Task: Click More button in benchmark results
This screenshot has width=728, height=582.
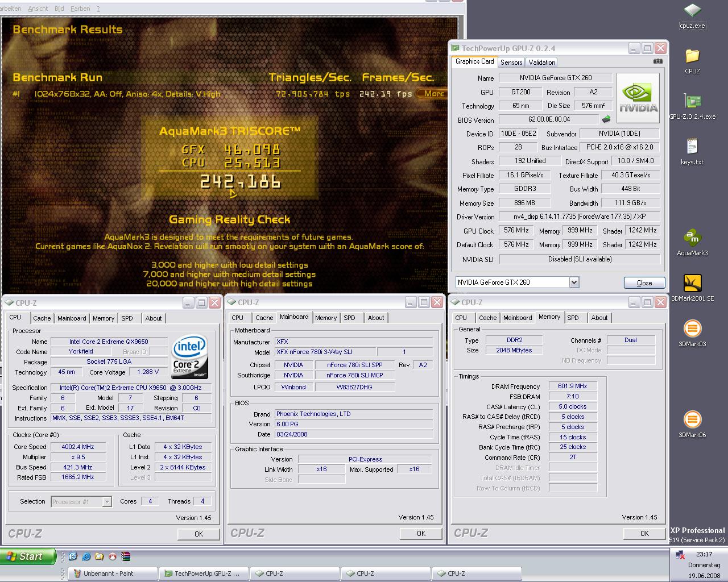Action: pos(434,94)
